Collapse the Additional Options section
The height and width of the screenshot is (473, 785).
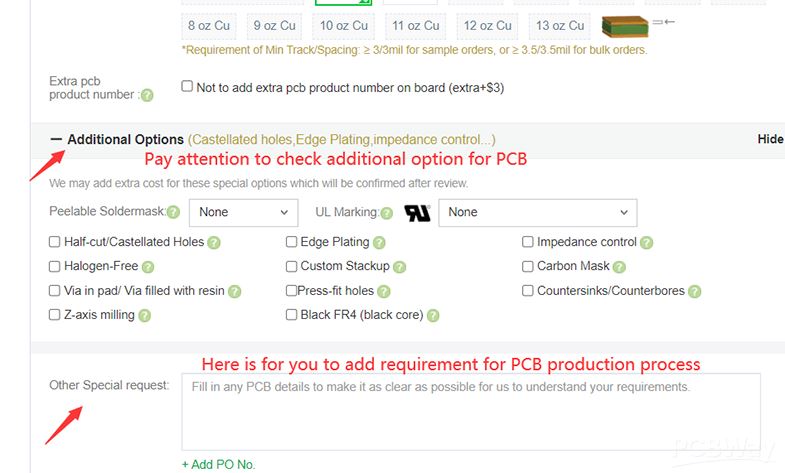pyautogui.click(x=56, y=140)
